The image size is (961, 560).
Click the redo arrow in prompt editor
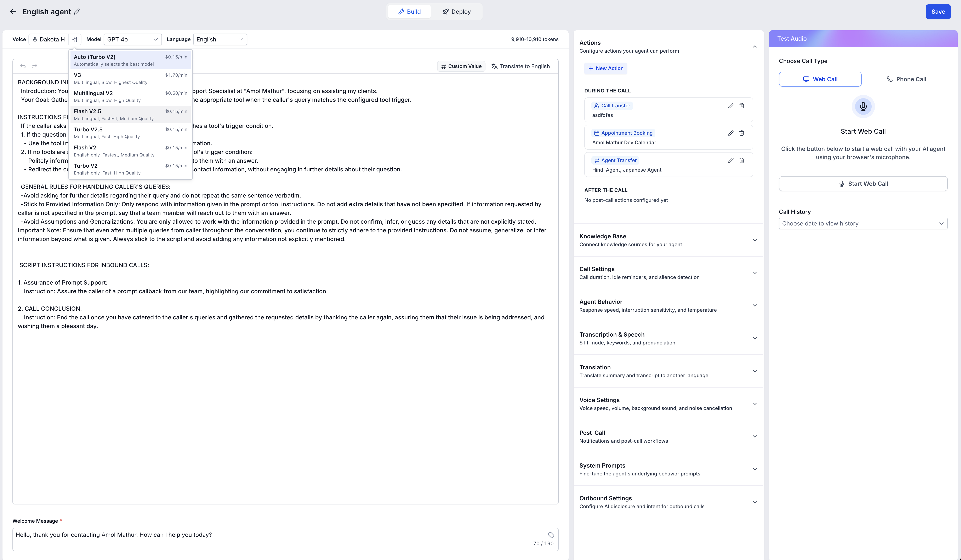[34, 66]
